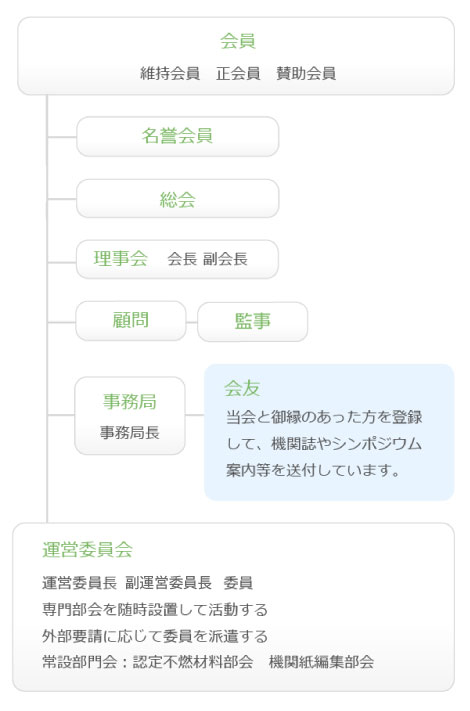Click the 事務局 heading
470x711 pixels.
click(x=130, y=401)
